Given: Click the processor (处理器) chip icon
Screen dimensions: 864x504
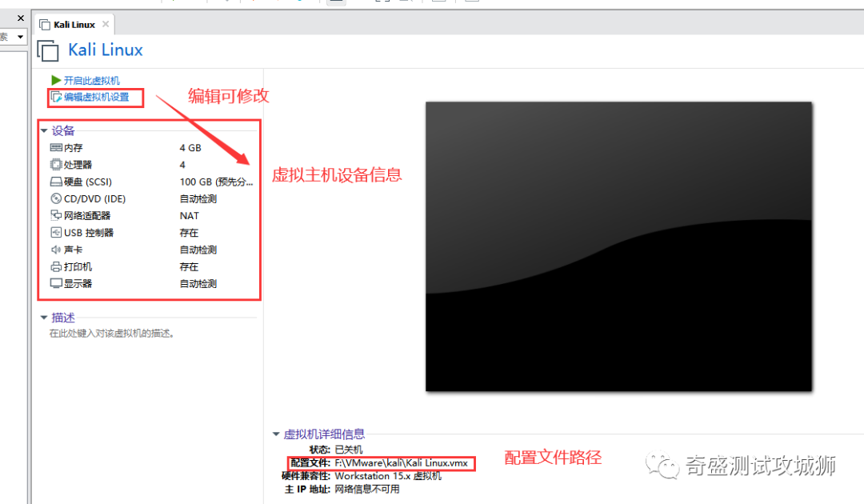Looking at the screenshot, I should click(x=56, y=165).
